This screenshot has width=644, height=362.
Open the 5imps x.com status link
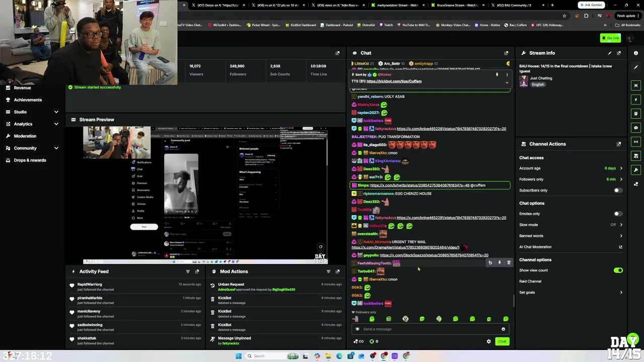420,186
